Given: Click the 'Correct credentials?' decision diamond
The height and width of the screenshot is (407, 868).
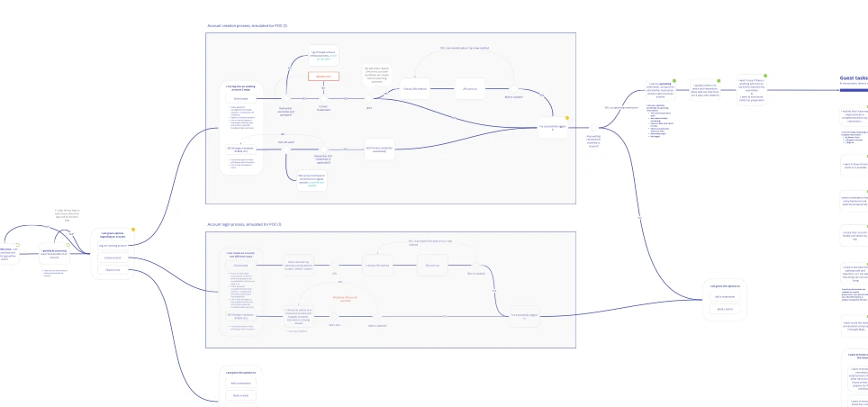Looking at the screenshot, I should pos(324,98).
